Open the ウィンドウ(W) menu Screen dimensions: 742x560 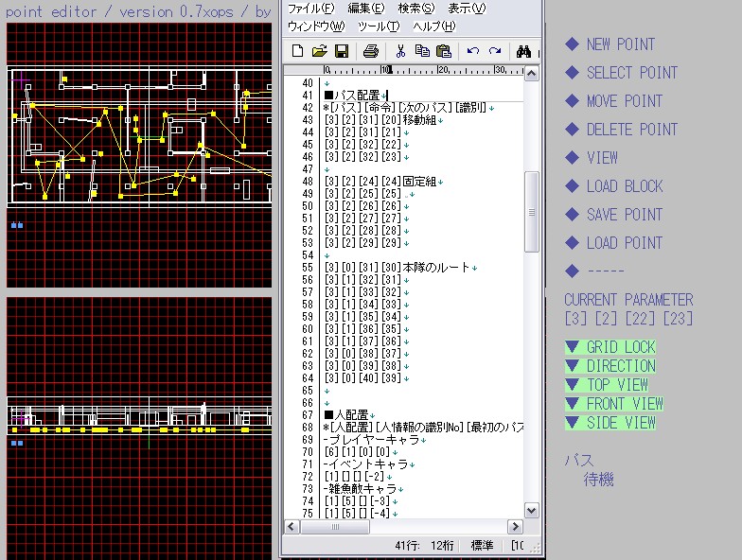point(316,26)
